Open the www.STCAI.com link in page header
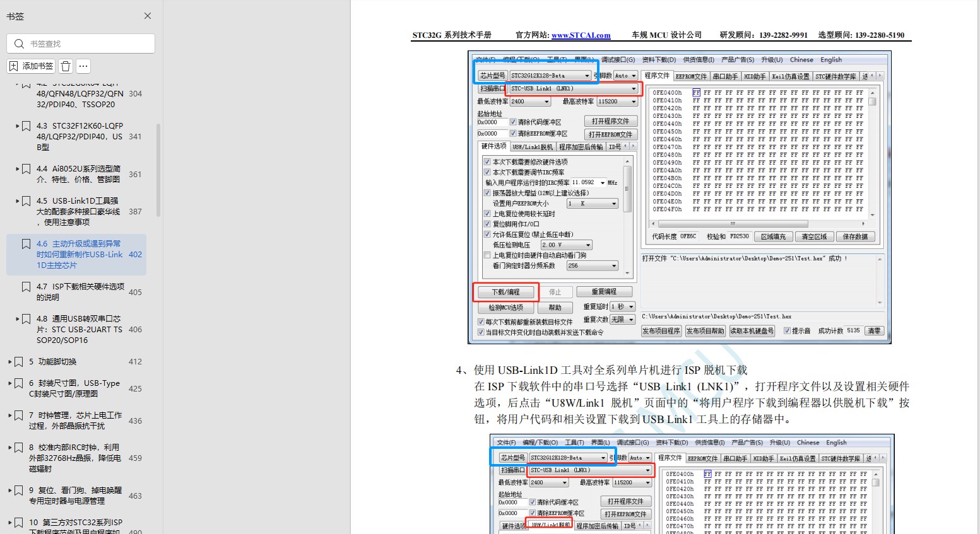 [x=581, y=35]
